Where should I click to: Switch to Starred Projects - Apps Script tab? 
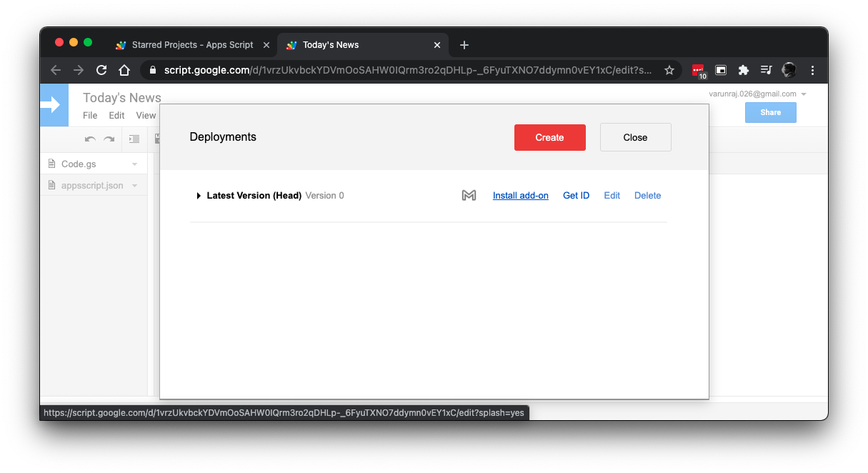click(192, 44)
